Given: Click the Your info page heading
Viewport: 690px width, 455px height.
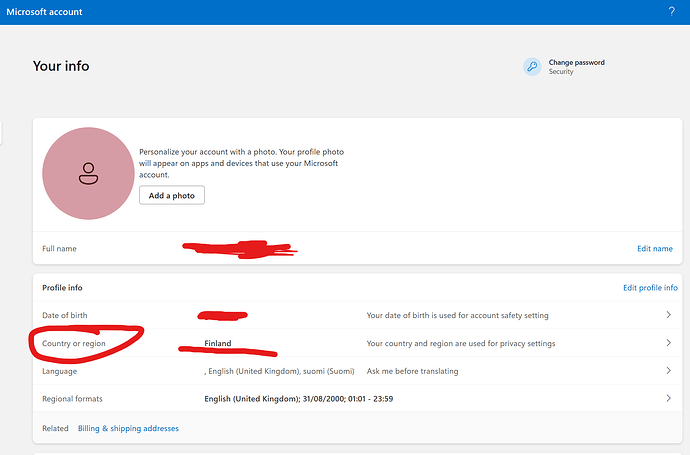Looking at the screenshot, I should click(x=61, y=66).
